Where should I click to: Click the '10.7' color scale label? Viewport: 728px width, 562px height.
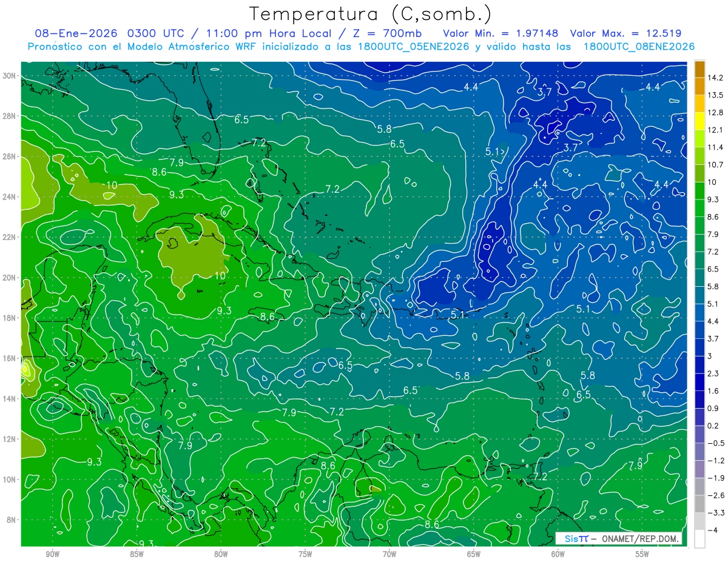coord(715,165)
